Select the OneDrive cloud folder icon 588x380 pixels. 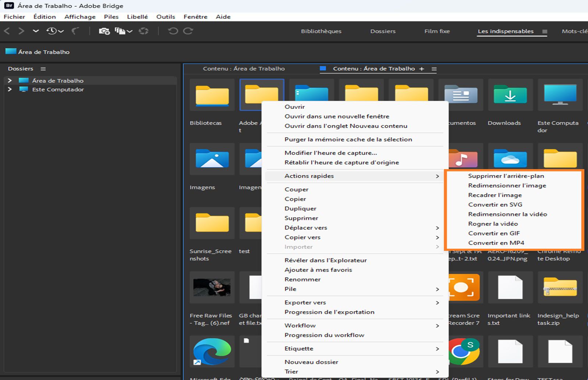pos(510,159)
